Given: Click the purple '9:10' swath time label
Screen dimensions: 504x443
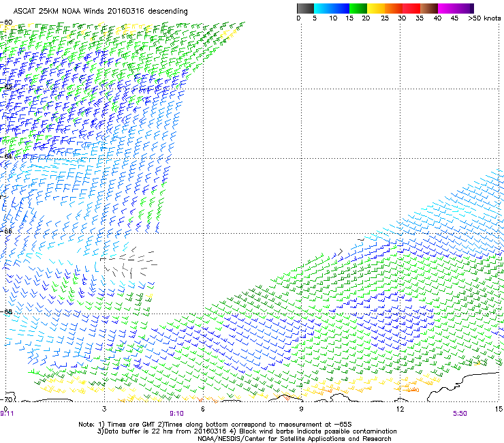Looking at the screenshot, I should 177,414.
